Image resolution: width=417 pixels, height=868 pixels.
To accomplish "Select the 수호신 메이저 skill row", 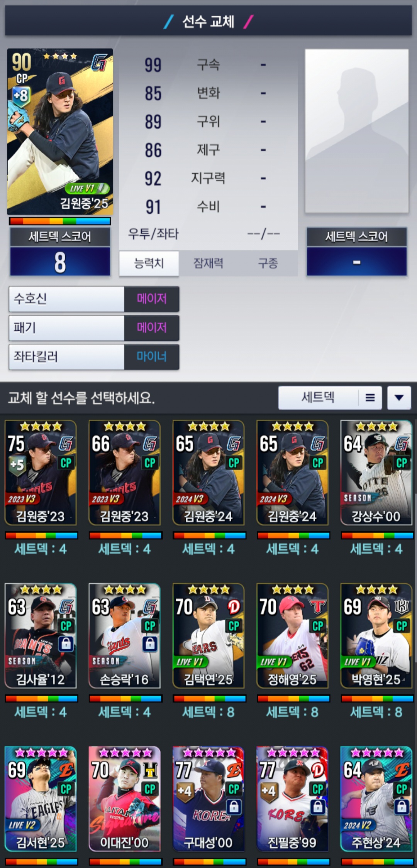I will [94, 299].
